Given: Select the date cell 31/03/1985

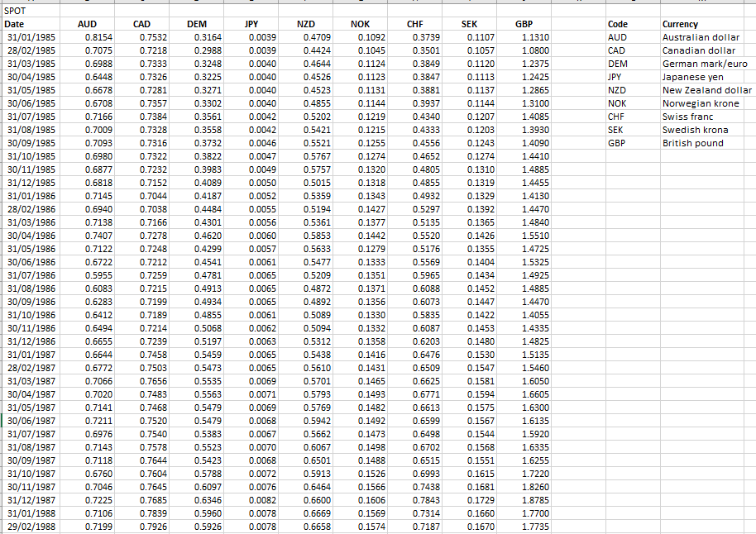Looking at the screenshot, I should (x=31, y=64).
